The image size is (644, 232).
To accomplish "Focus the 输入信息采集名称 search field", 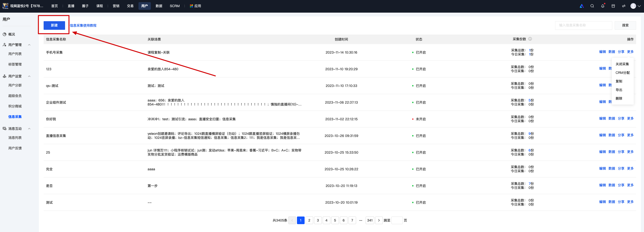I will [x=583, y=25].
